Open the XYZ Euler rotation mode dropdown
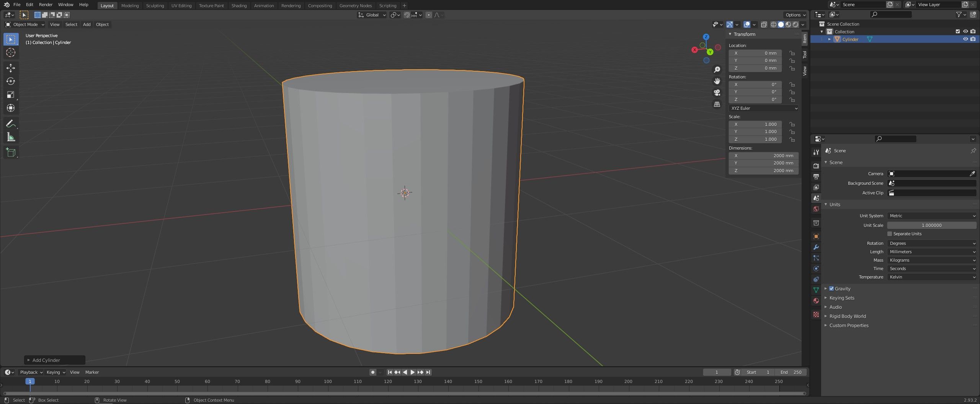The image size is (980, 404). pos(764,108)
